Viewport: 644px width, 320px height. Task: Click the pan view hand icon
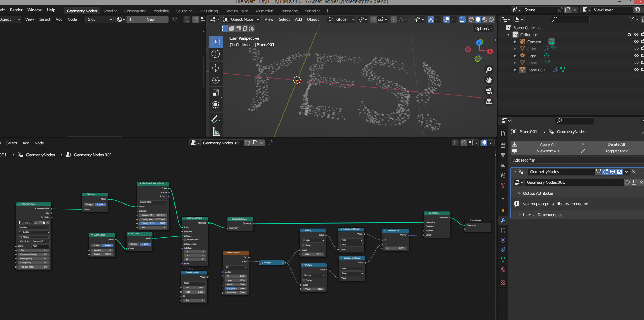coord(489,80)
